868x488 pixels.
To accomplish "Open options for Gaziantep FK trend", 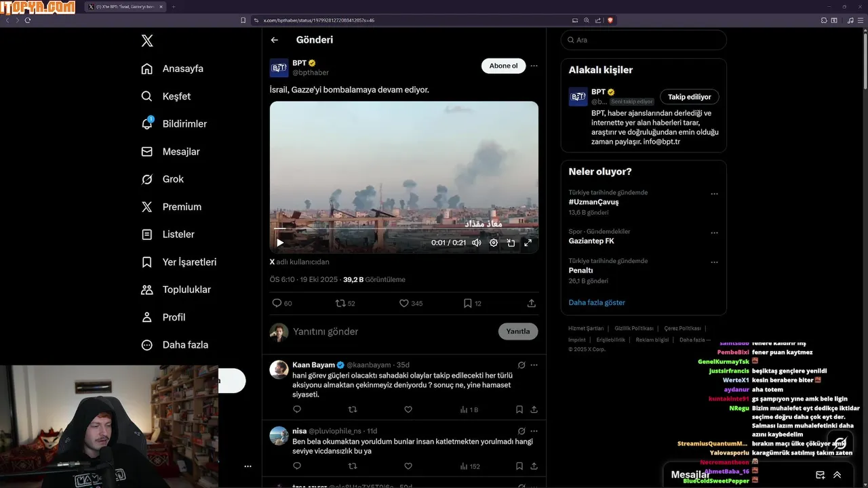I will [x=714, y=232].
